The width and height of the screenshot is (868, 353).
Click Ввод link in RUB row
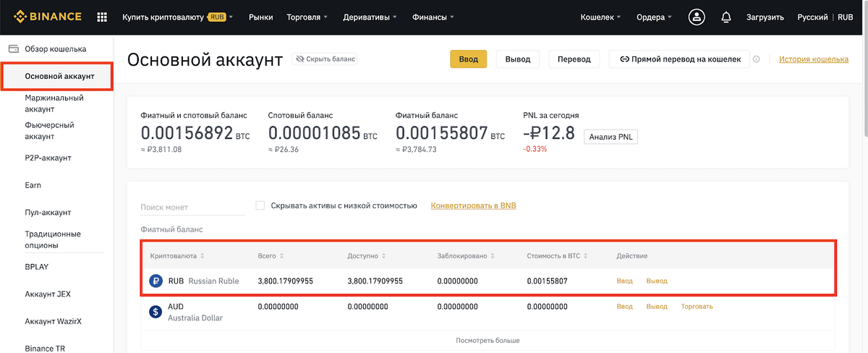[624, 281]
